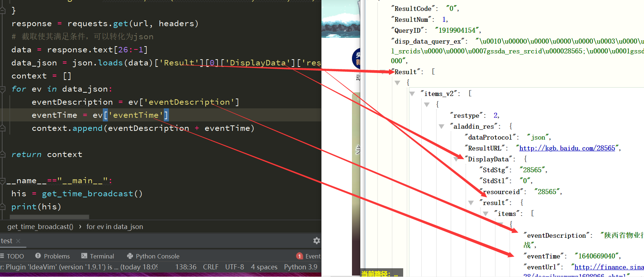Click the resourceid value 28565
This screenshot has width=644, height=277.
click(x=547, y=192)
